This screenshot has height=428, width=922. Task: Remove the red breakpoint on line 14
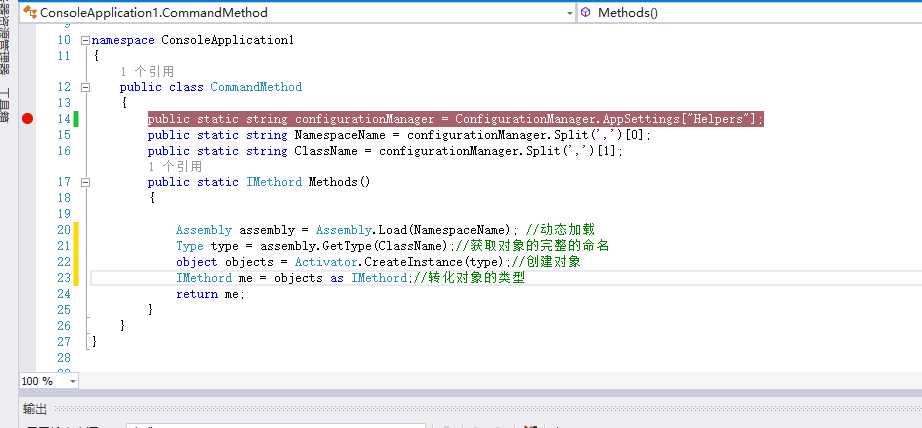[27, 119]
